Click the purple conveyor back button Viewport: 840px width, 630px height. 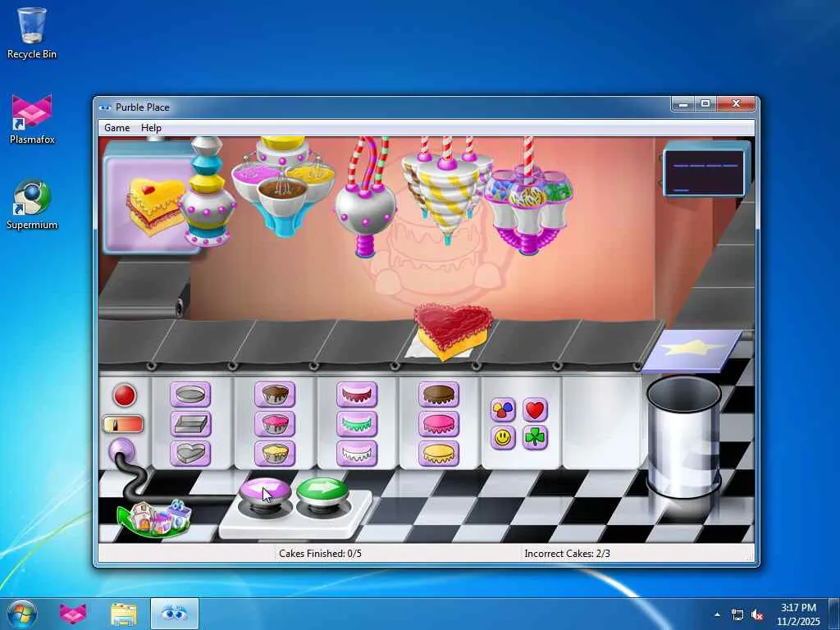(265, 491)
